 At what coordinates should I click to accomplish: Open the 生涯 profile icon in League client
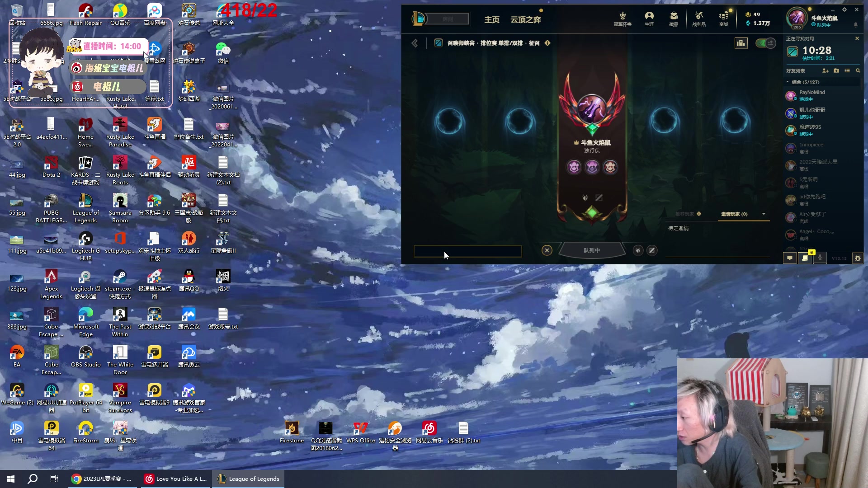649,19
